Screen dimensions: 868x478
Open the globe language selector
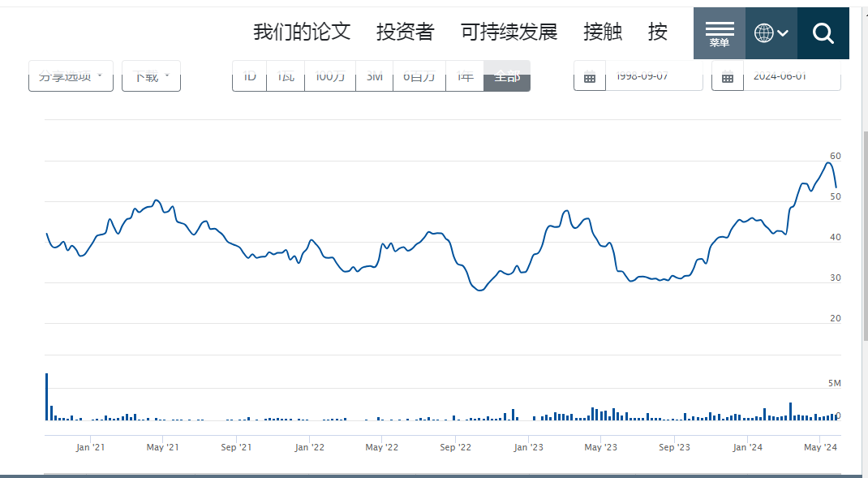click(x=771, y=33)
